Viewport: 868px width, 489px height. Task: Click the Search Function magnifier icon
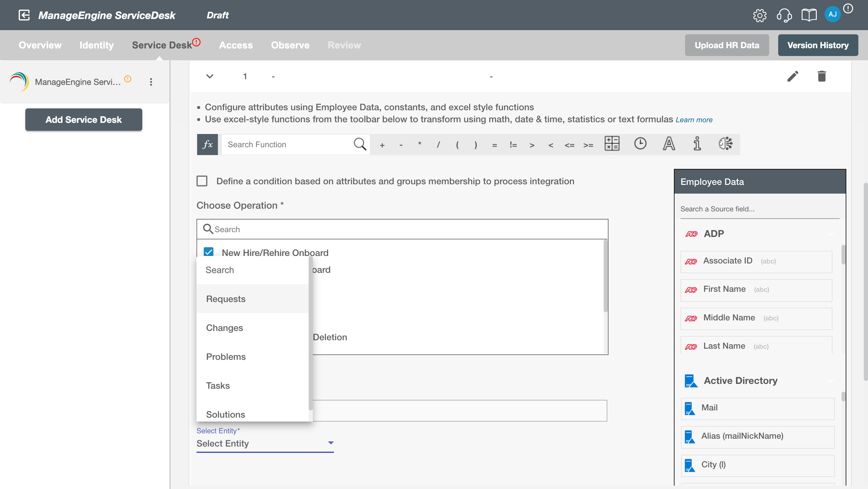pyautogui.click(x=360, y=144)
